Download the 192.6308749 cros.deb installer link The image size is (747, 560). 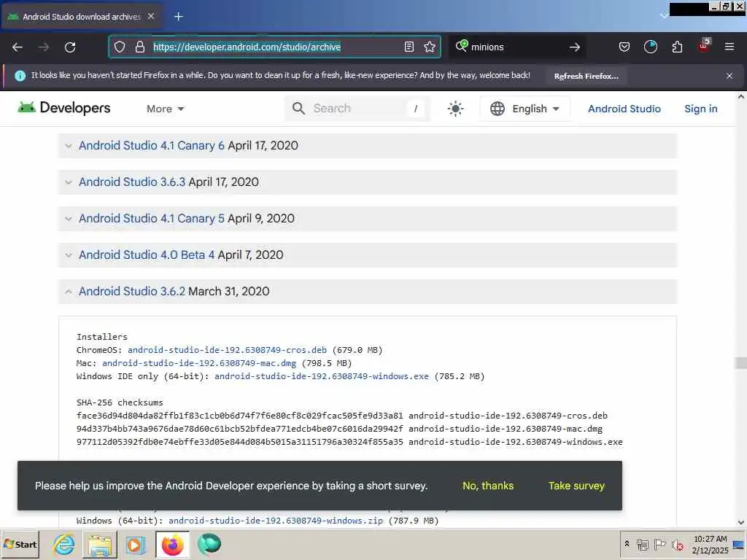tap(228, 350)
